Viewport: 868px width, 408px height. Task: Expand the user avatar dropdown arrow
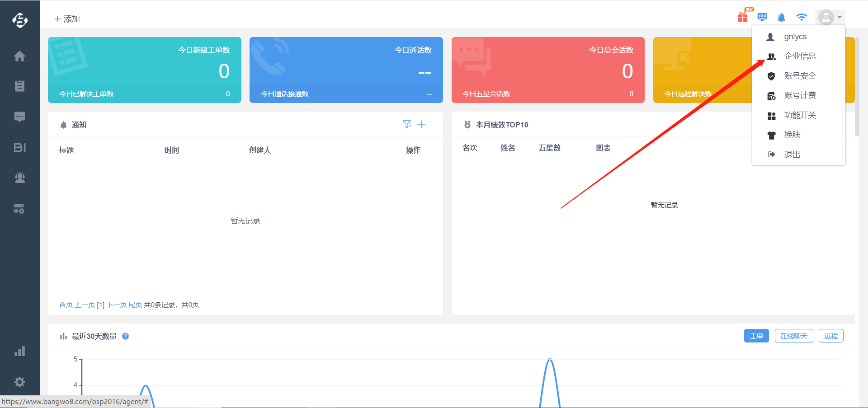coord(839,18)
